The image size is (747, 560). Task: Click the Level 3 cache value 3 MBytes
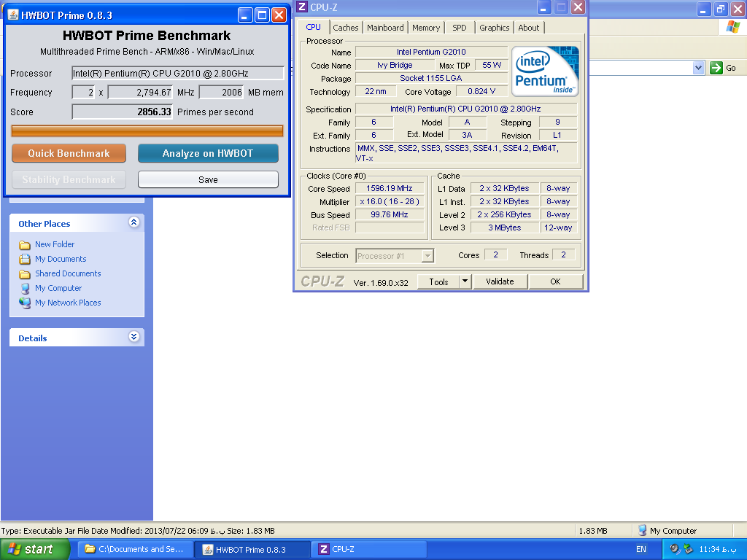[x=505, y=227]
